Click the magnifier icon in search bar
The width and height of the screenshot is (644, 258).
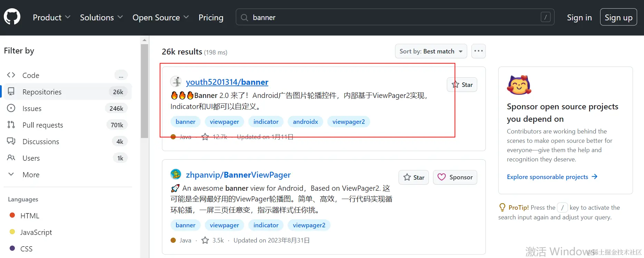[244, 17]
